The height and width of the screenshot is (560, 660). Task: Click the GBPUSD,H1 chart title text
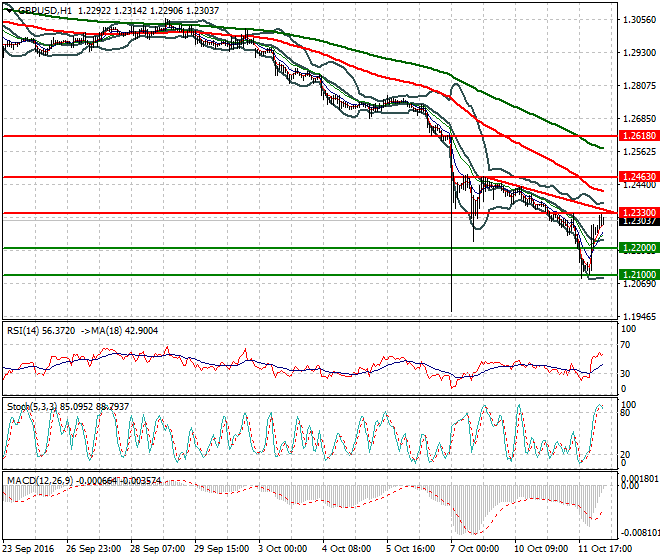pyautogui.click(x=45, y=11)
